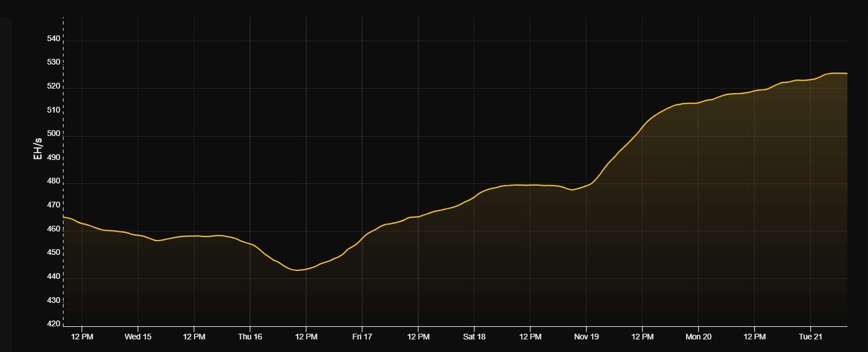The height and width of the screenshot is (352, 868).
Task: Select the Tue 21 date label
Action: coord(810,337)
